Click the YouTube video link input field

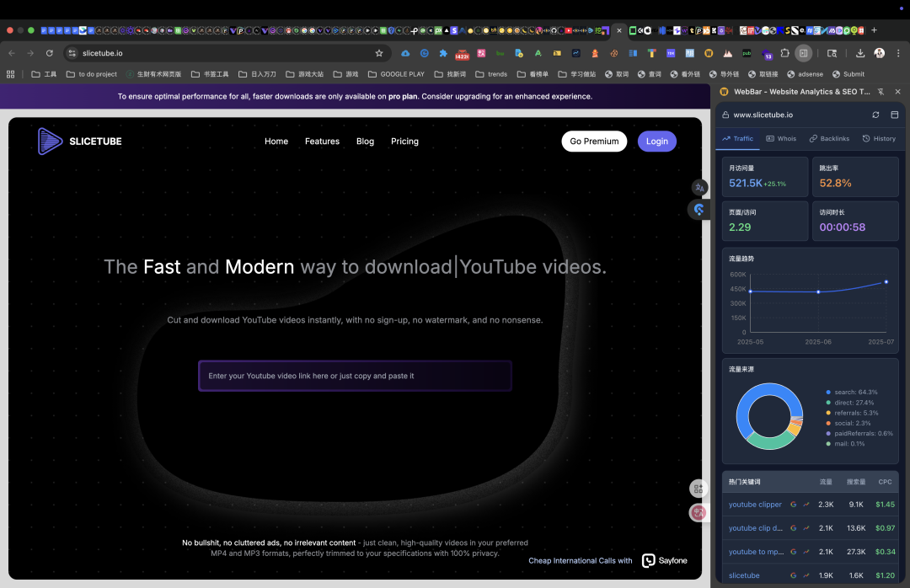356,376
